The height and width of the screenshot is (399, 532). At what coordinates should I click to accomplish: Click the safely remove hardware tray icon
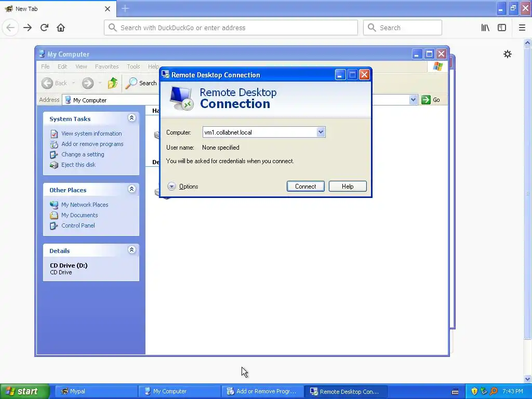click(x=484, y=391)
